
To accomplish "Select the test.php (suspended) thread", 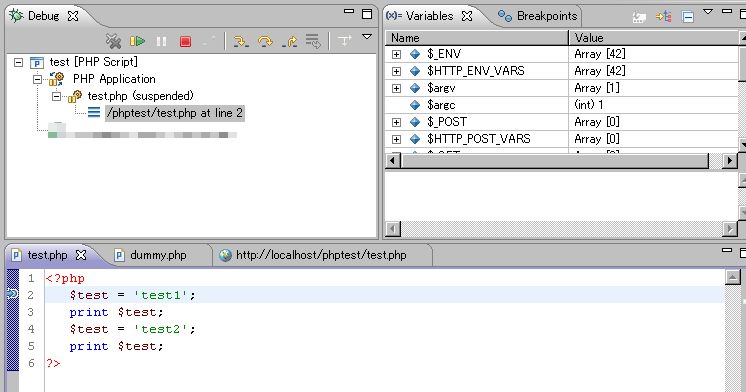I will 140,96.
